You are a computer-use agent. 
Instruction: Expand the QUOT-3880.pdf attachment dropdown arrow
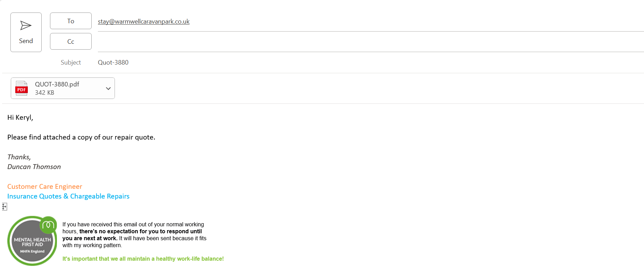tap(108, 89)
